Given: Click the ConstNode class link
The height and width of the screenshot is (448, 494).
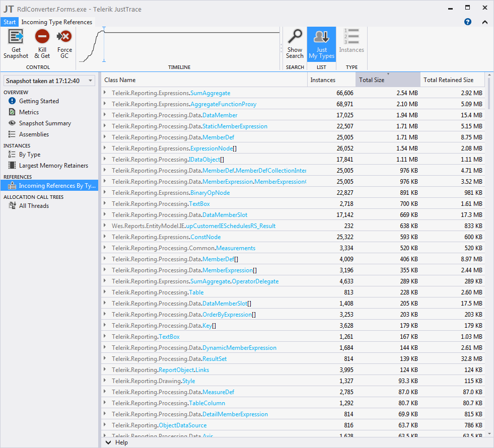Looking at the screenshot, I should pos(205,237).
